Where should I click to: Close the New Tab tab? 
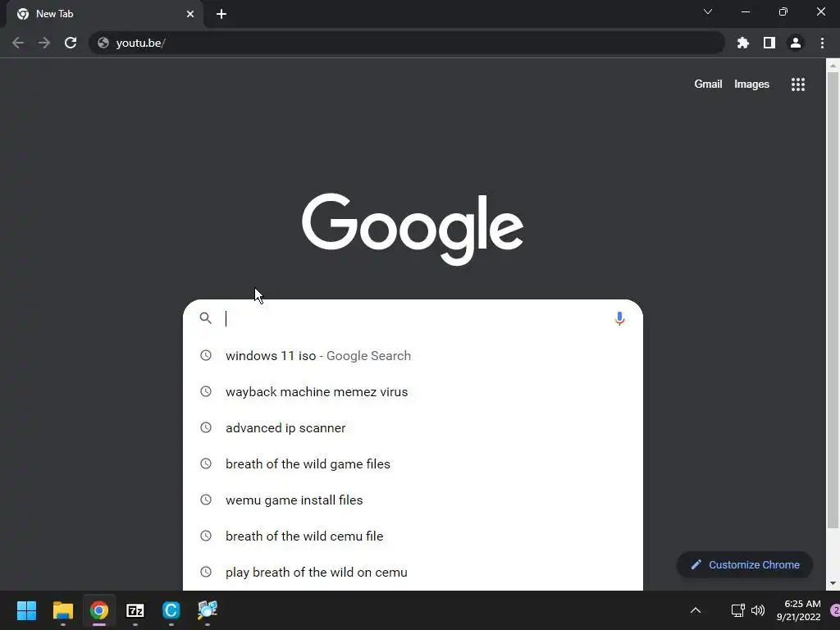(190, 14)
